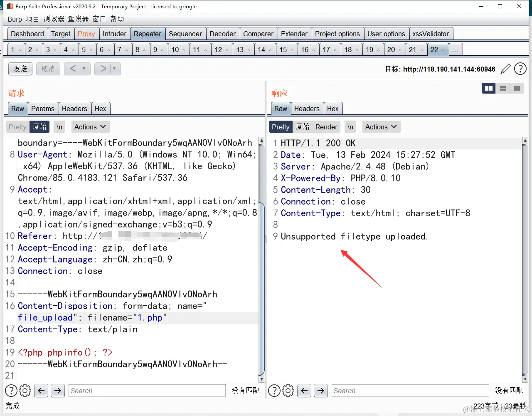Open response pane search settings gear
The width and height of the screenshot is (532, 416).
(x=288, y=391)
